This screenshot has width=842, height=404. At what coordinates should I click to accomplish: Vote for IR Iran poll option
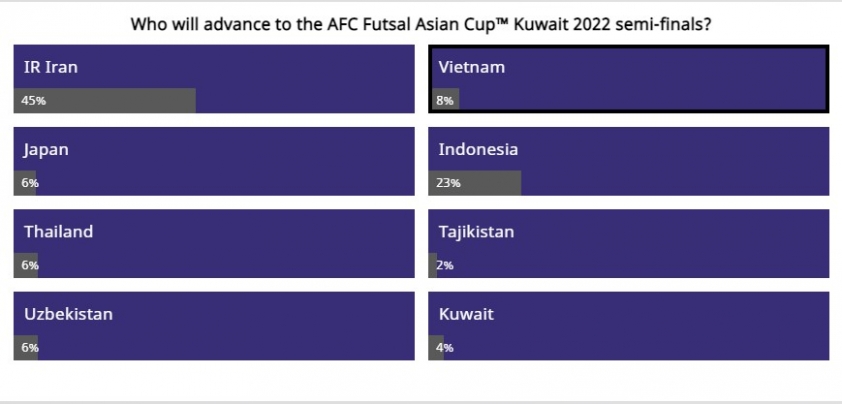(214, 79)
